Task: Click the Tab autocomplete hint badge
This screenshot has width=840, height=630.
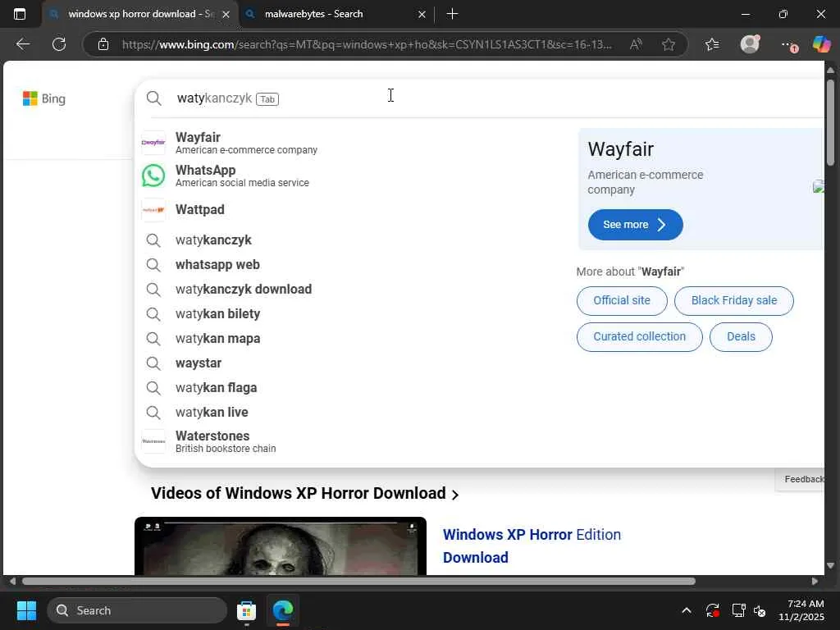Action: 267,99
